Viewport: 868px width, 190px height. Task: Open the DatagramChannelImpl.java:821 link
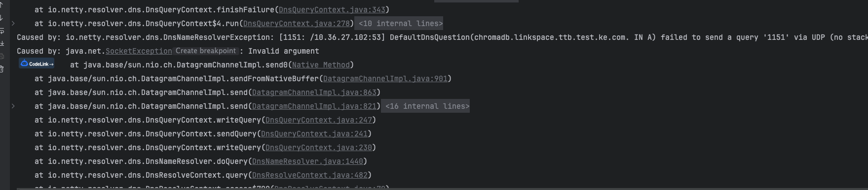314,106
